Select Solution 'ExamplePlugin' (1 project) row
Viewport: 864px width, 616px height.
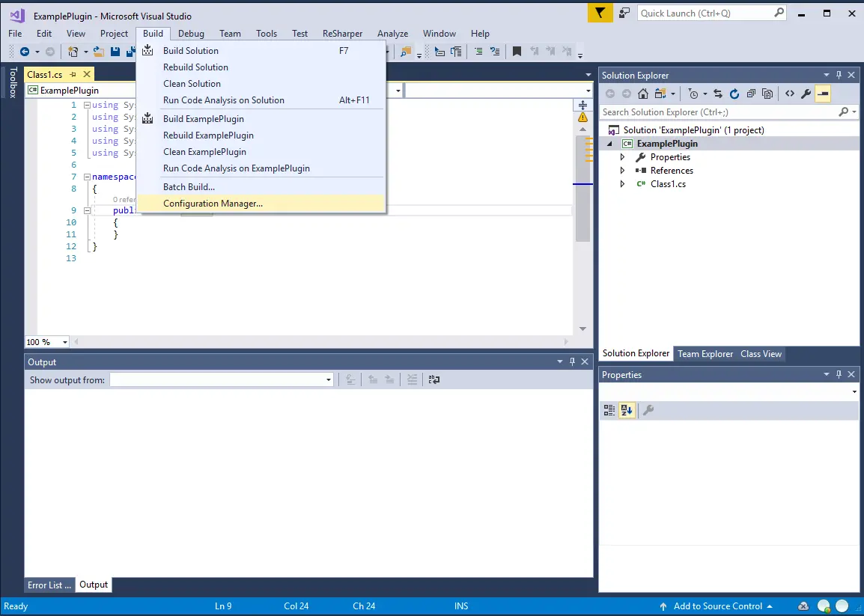(x=728, y=130)
